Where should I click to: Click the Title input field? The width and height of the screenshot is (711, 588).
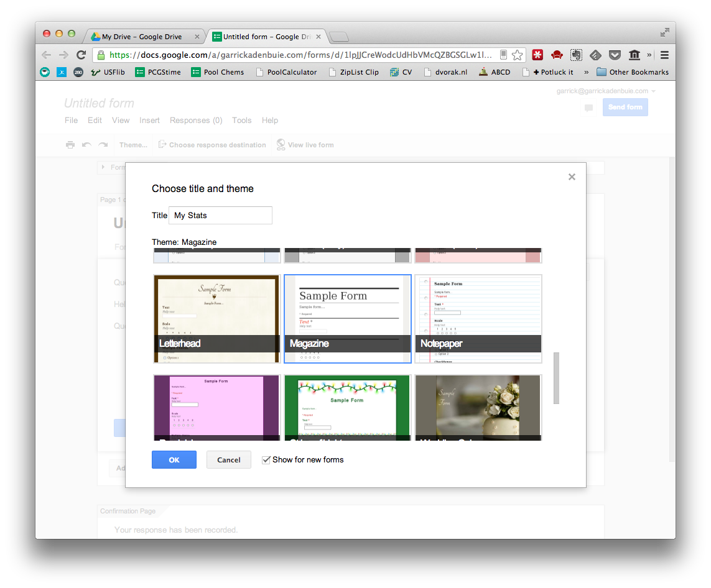[220, 216]
